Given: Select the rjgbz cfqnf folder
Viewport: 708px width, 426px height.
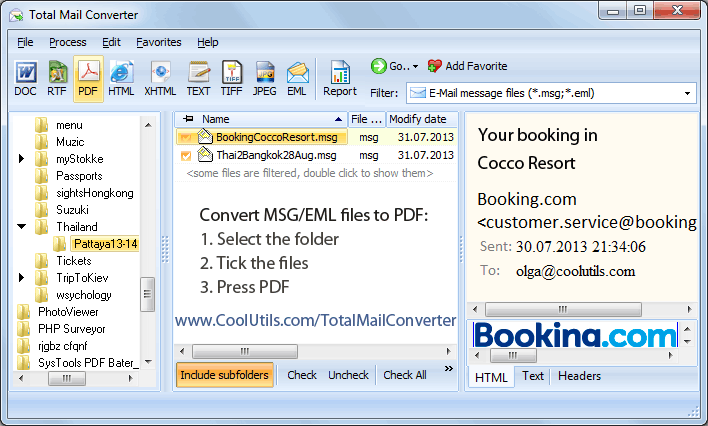Looking at the screenshot, I should 62,346.
